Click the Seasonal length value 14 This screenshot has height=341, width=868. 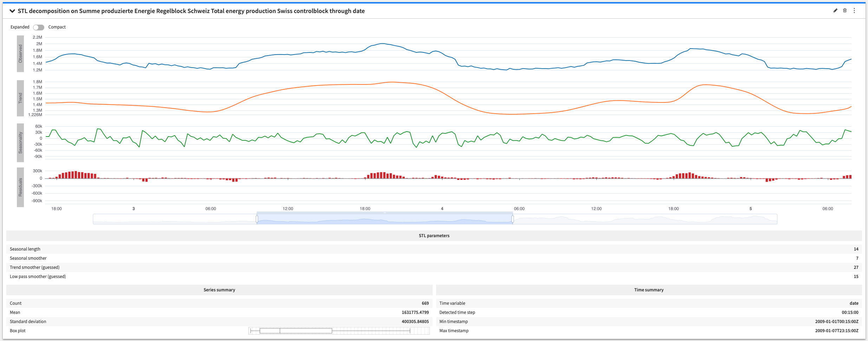[856, 249]
